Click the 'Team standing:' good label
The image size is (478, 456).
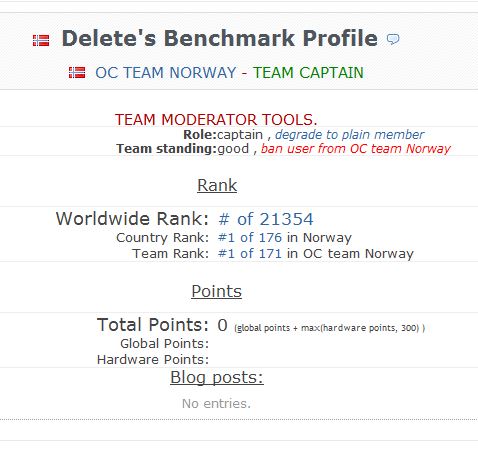point(183,149)
